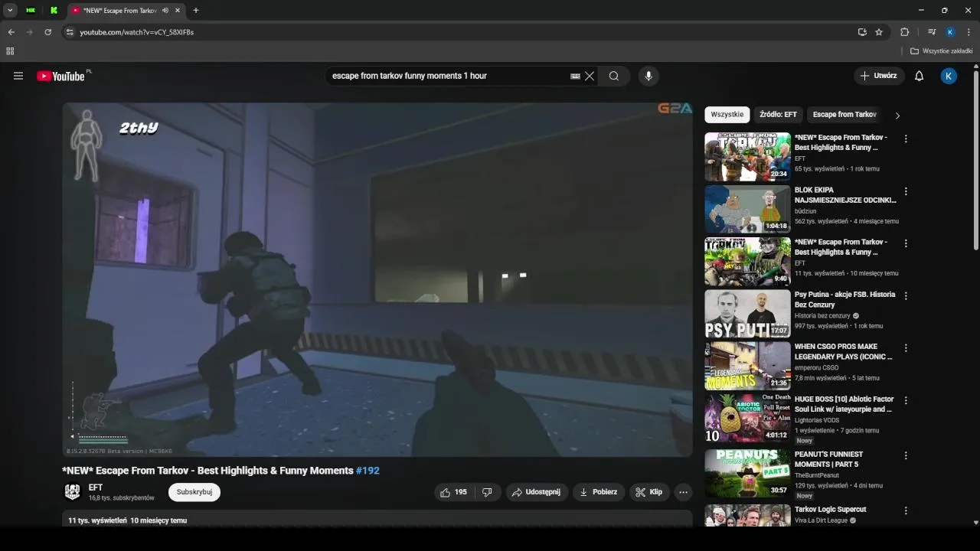Open options menu for BLOK EKIPA video
Screen dimensions: 980x551
coord(906,191)
